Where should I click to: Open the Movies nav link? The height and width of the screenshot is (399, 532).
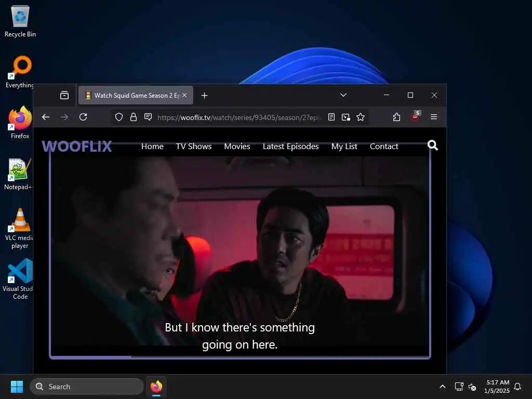tap(237, 146)
